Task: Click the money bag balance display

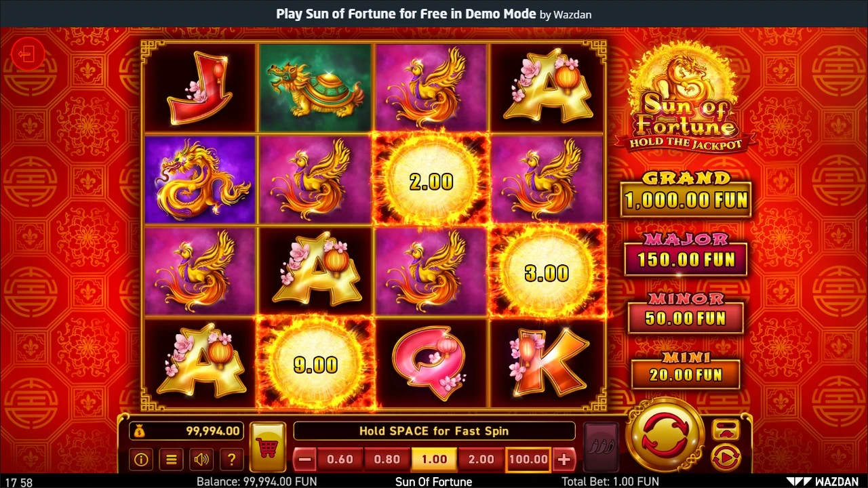Action: (x=186, y=431)
